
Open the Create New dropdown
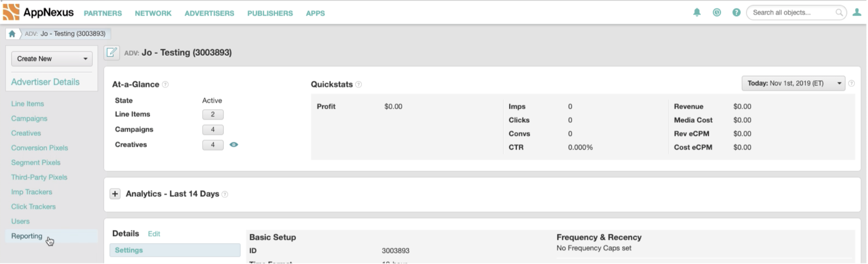tap(52, 59)
